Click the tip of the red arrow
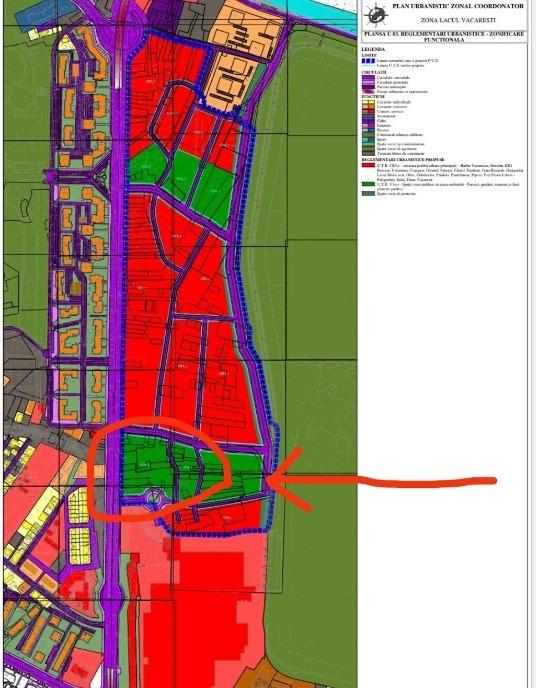536x688 pixels. point(268,480)
